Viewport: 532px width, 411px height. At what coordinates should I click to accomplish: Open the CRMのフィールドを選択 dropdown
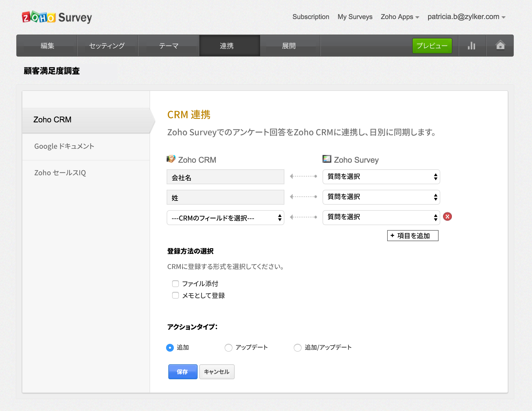click(x=225, y=218)
